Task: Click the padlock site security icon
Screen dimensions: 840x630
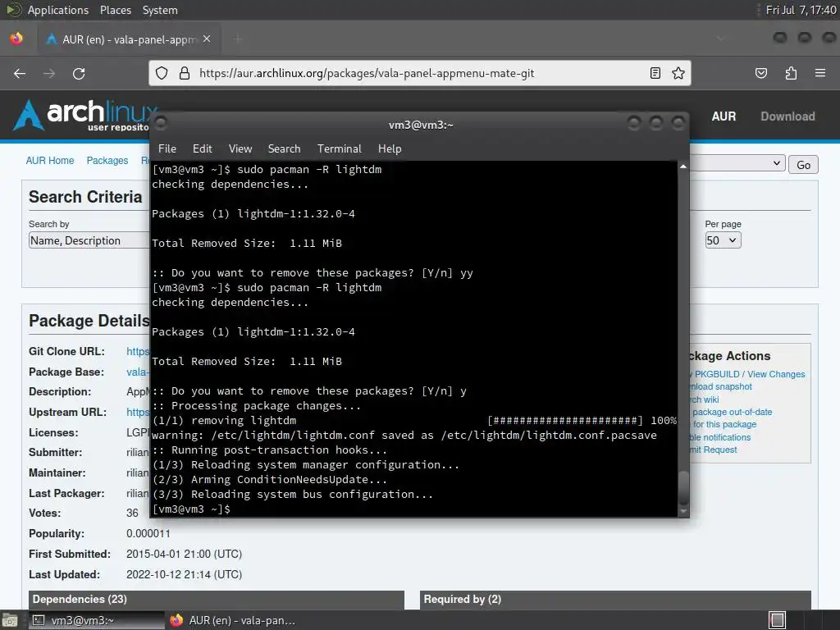Action: pos(185,73)
